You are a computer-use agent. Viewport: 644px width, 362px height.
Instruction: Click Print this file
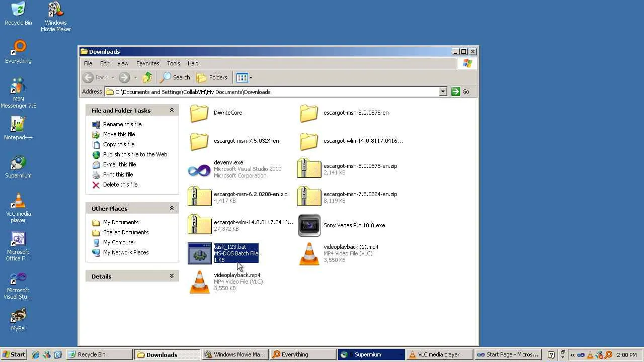click(118, 174)
